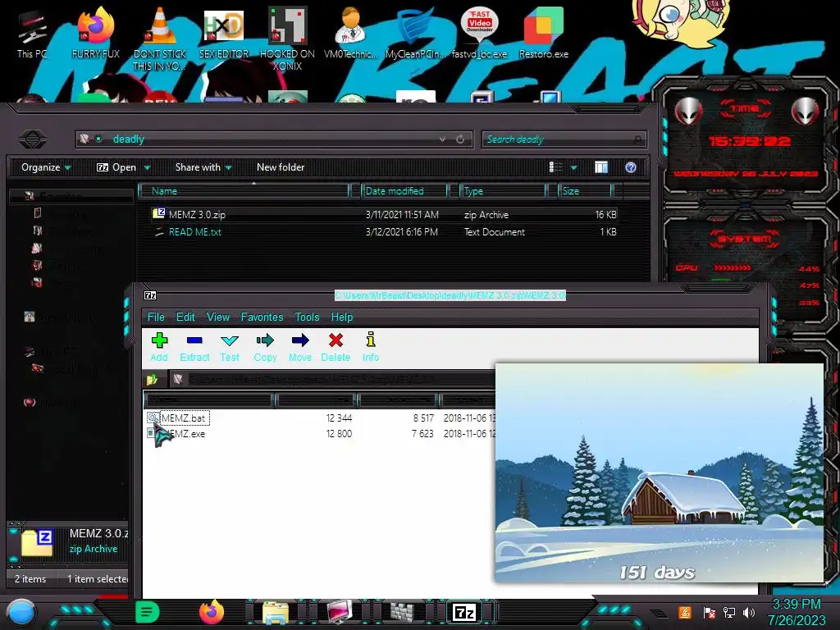Click the snowy cabin 151 days image

click(660, 472)
